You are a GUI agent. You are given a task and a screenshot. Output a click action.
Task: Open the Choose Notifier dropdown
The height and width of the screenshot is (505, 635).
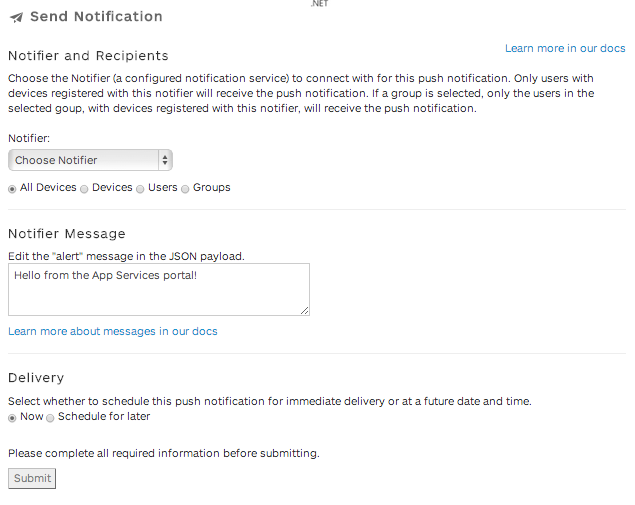click(90, 160)
